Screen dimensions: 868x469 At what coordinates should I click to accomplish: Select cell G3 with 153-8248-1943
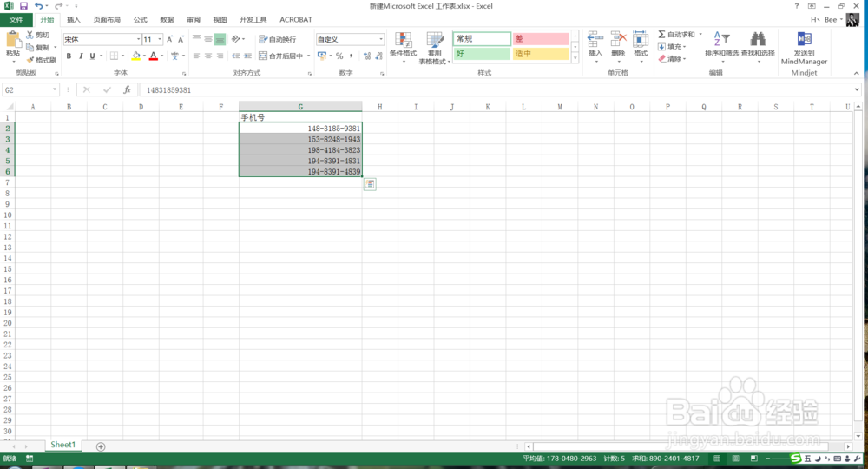click(300, 139)
